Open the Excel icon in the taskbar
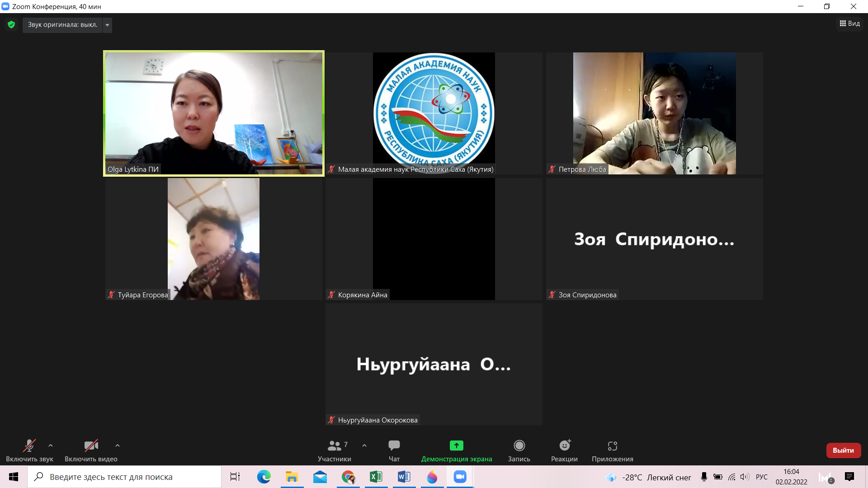868x488 pixels. click(376, 477)
